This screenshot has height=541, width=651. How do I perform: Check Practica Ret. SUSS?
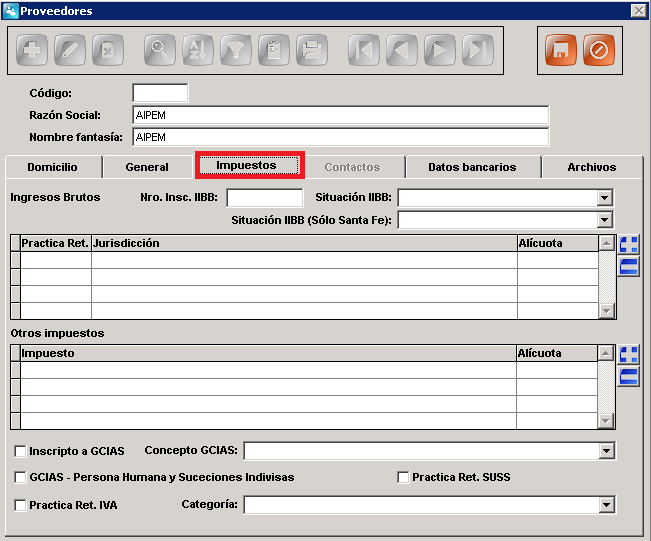pos(403,477)
